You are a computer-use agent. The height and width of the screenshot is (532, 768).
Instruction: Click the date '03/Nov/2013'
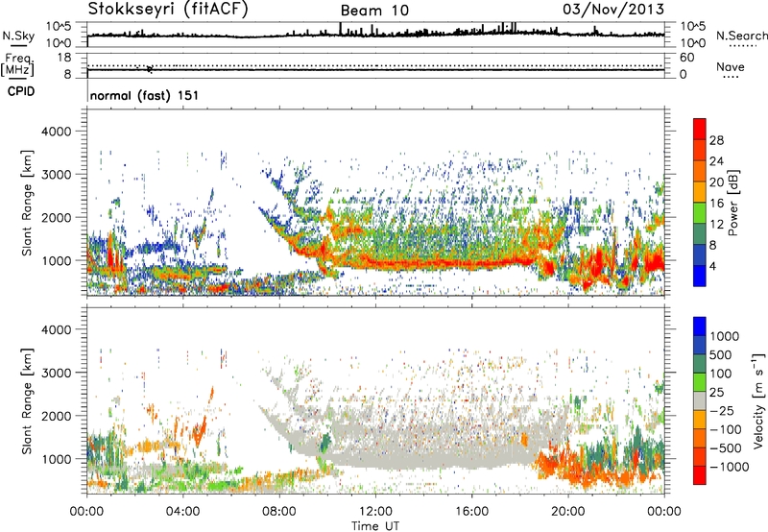click(x=613, y=9)
